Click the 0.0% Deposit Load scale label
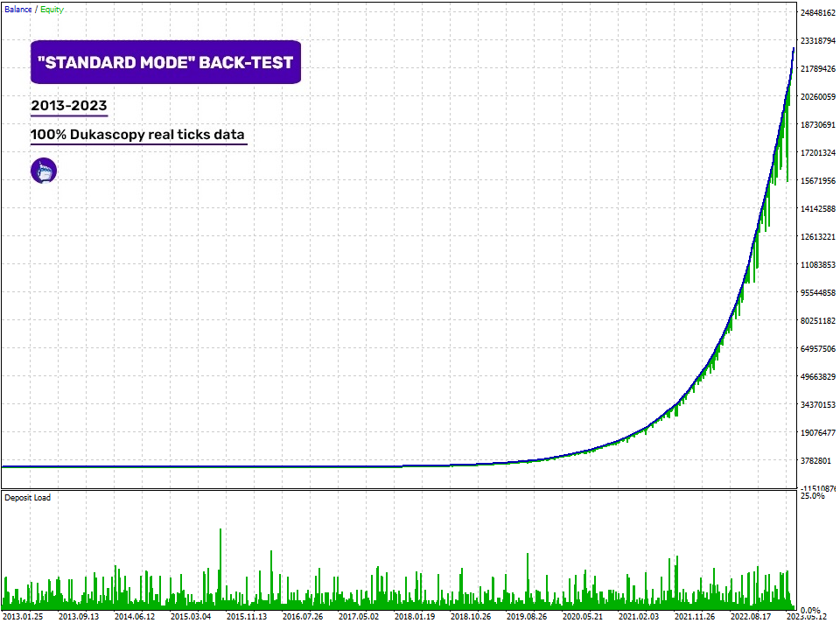The width and height of the screenshot is (840, 630). pyautogui.click(x=812, y=610)
